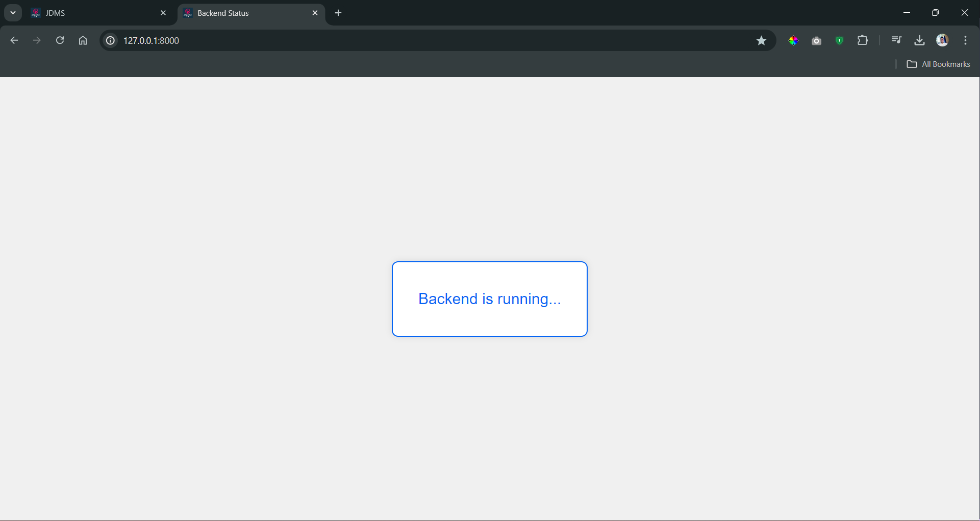The width and height of the screenshot is (980, 521).
Task: Open the profile avatar menu
Action: (942, 40)
